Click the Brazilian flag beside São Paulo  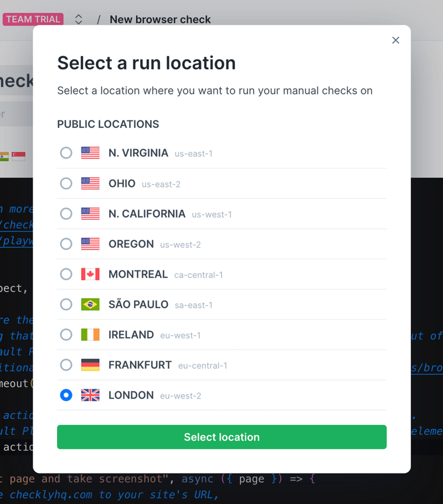tap(90, 304)
